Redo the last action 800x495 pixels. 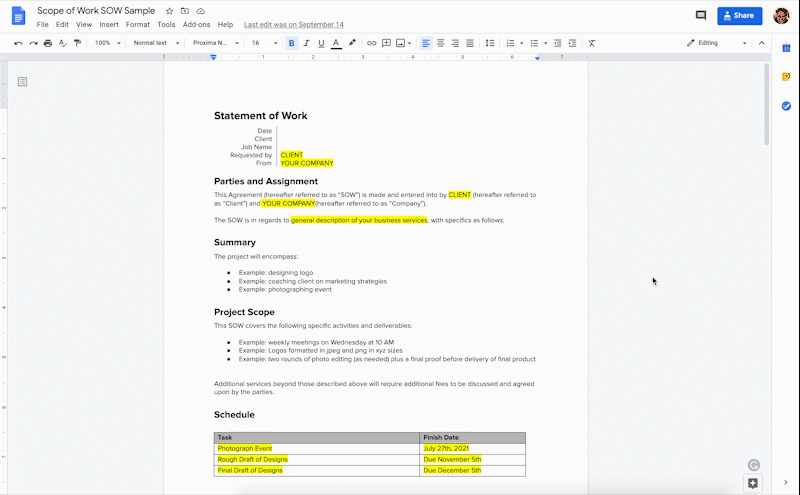(x=33, y=43)
